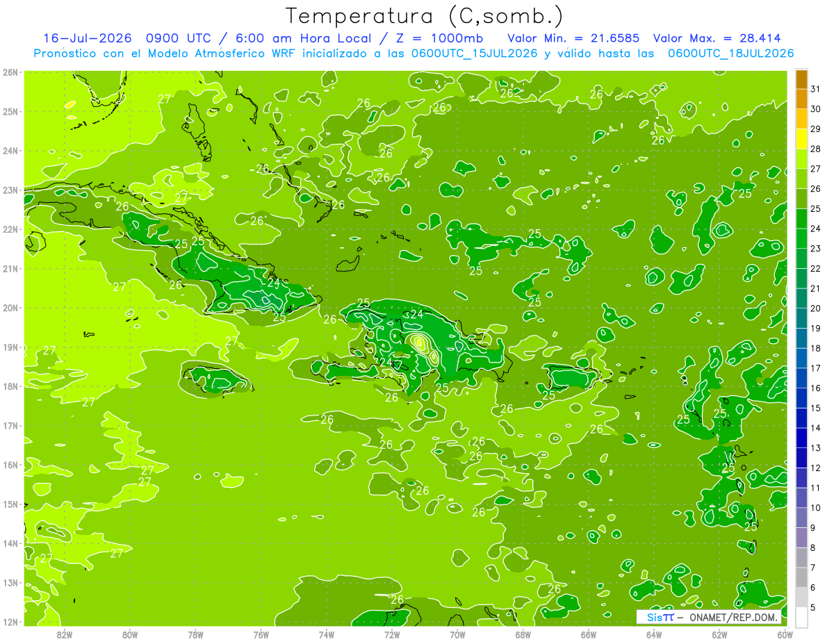This screenshot has height=644, width=834.
Task: Click the "72W" longitude axis label
Action: (392, 634)
